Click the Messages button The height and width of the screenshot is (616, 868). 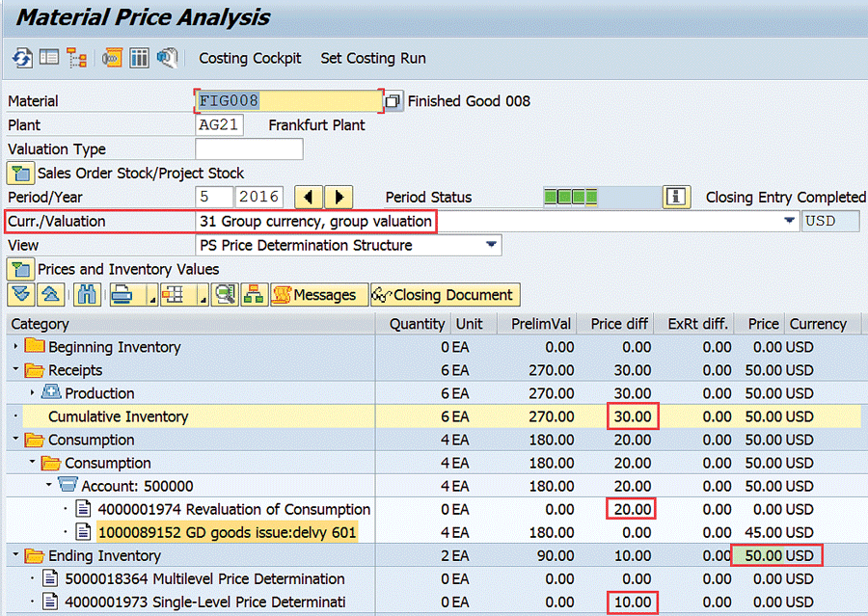[x=317, y=294]
